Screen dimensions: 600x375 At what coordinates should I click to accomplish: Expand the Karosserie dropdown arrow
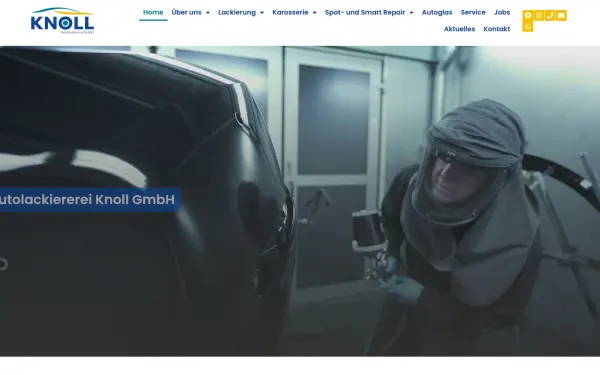pos(315,13)
